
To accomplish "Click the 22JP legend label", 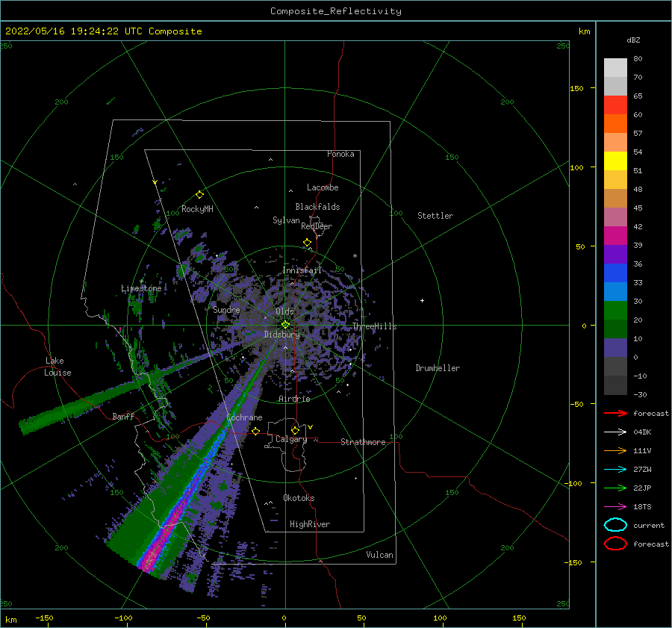I will pyautogui.click(x=642, y=488).
